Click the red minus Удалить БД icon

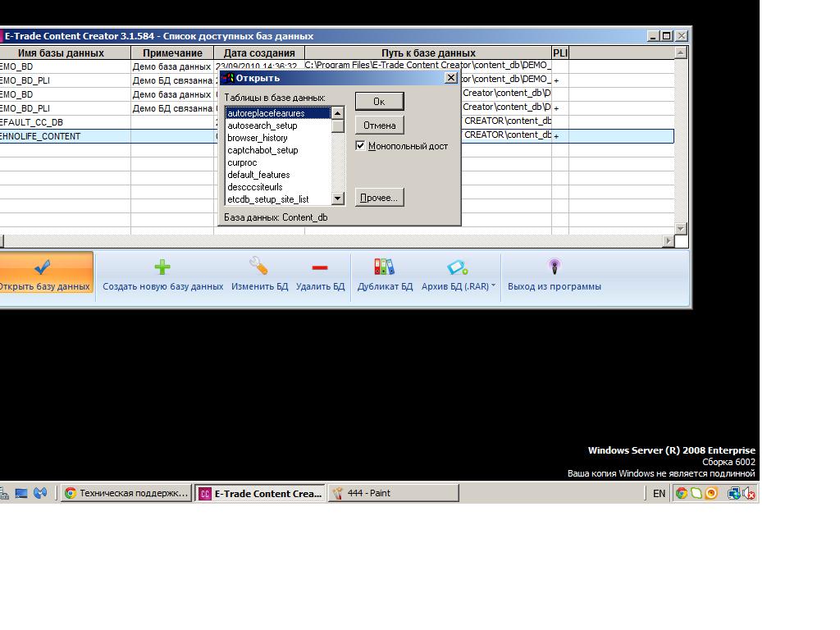point(320,267)
